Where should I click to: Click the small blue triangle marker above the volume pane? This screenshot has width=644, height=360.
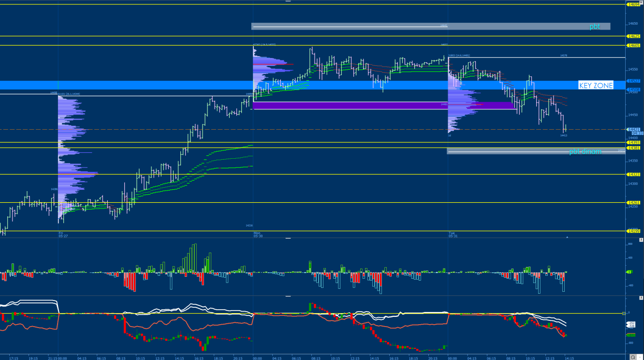tap(567, 237)
